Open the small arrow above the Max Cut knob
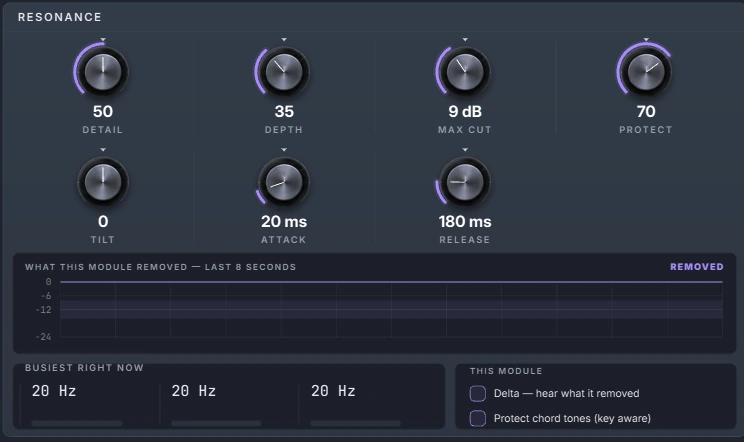Screen dimensions: 744x442 coord(465,40)
